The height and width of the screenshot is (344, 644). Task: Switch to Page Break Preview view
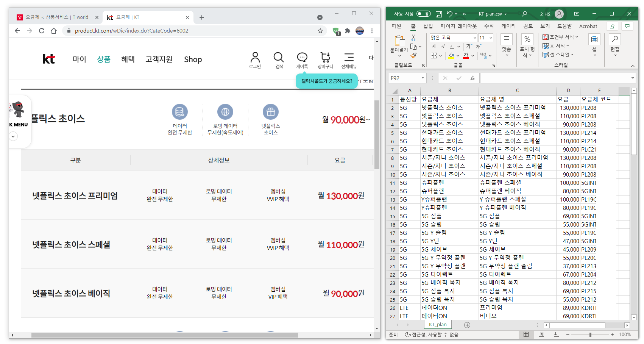556,335
